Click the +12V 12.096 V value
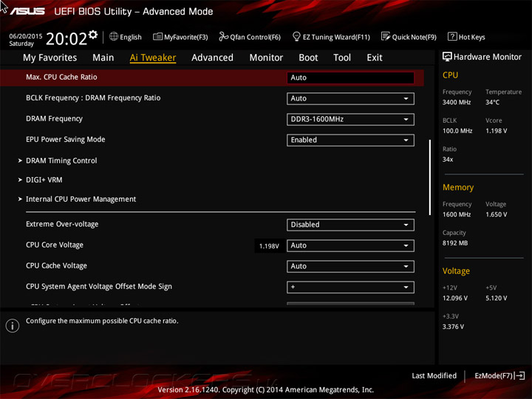Screen dimensions: 532x399 click(x=455, y=298)
